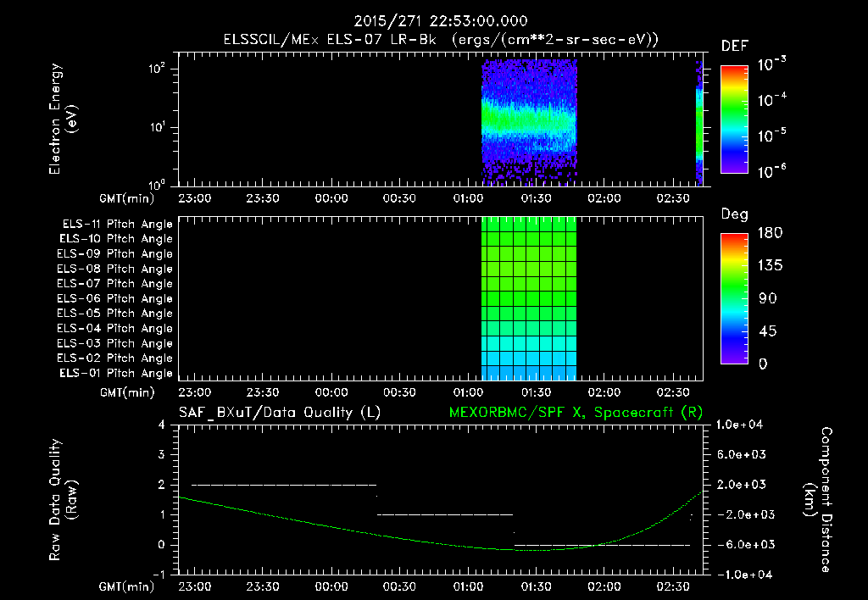Image resolution: width=868 pixels, height=600 pixels.
Task: Click the Raw Data Quality (Raw) axis label
Action: [x=63, y=500]
